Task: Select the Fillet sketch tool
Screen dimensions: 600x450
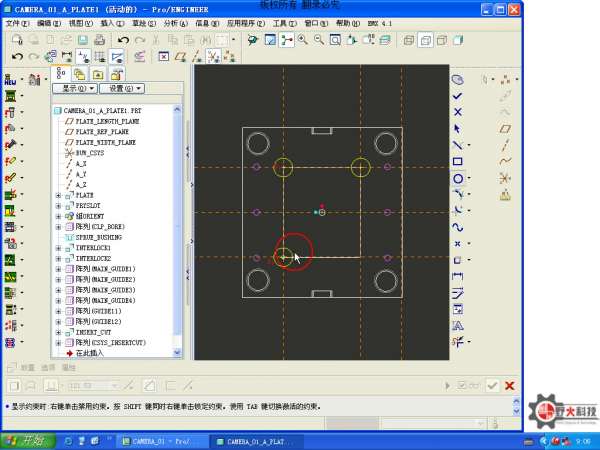Action: pos(457,211)
